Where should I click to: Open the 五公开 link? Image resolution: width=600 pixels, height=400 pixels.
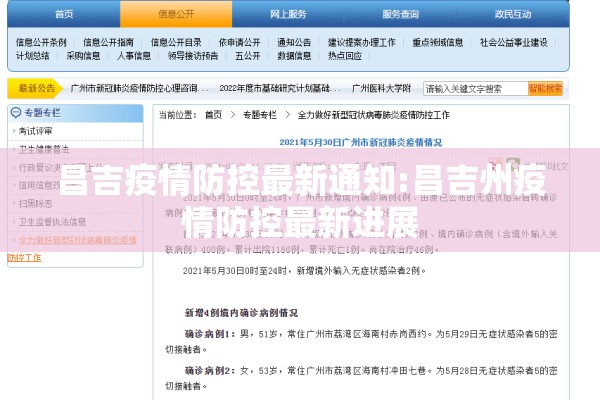coord(248,56)
